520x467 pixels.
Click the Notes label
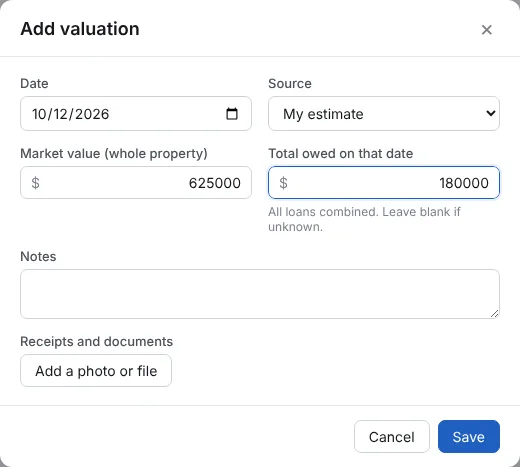(x=38, y=256)
